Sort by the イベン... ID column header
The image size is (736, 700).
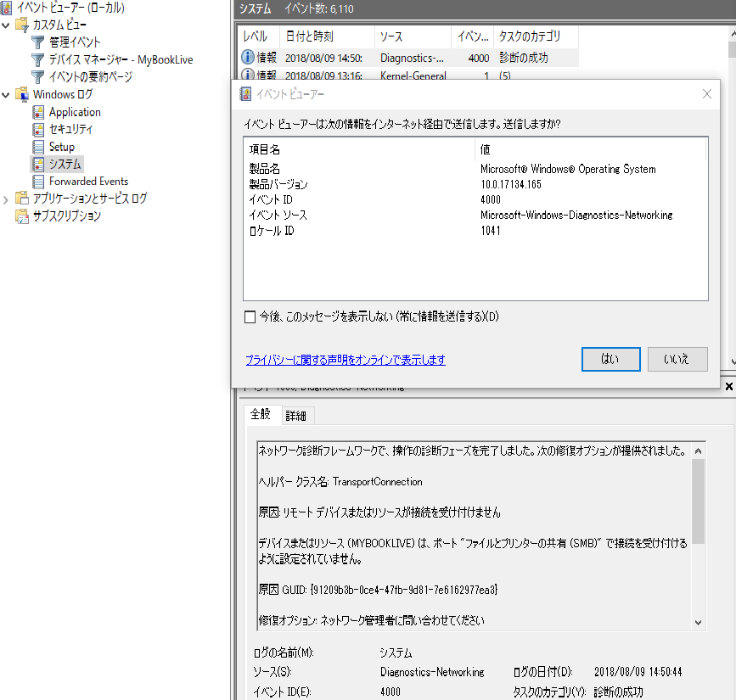pos(473,36)
